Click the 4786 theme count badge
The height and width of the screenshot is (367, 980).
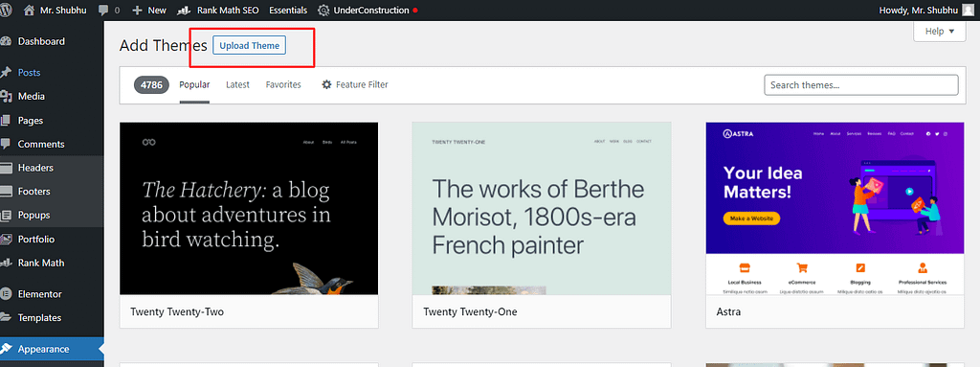(151, 85)
